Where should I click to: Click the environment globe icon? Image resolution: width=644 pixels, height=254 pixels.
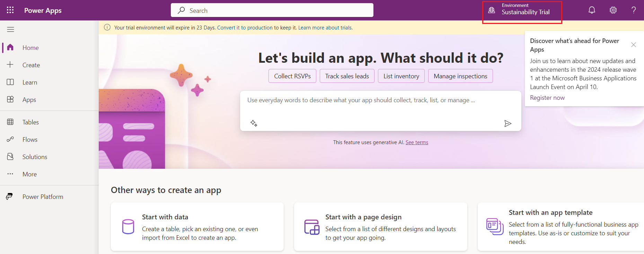pos(492,10)
